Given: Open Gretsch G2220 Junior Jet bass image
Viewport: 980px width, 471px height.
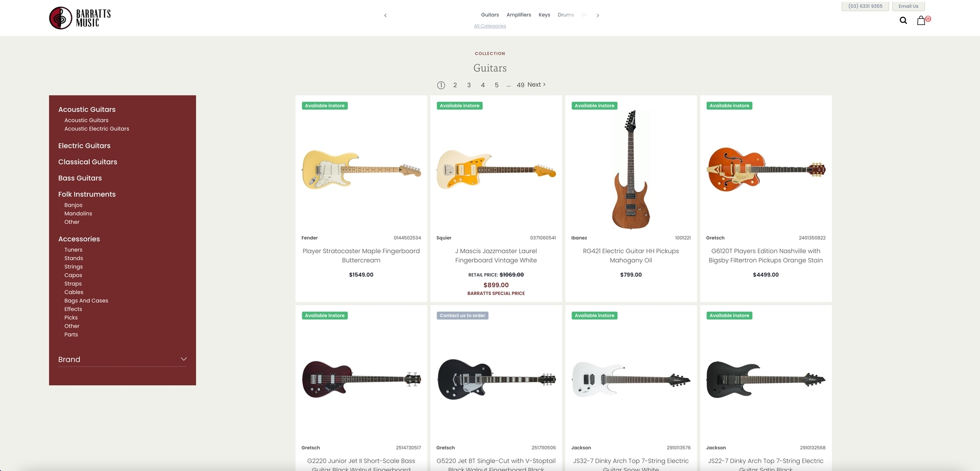Looking at the screenshot, I should click(x=361, y=379).
